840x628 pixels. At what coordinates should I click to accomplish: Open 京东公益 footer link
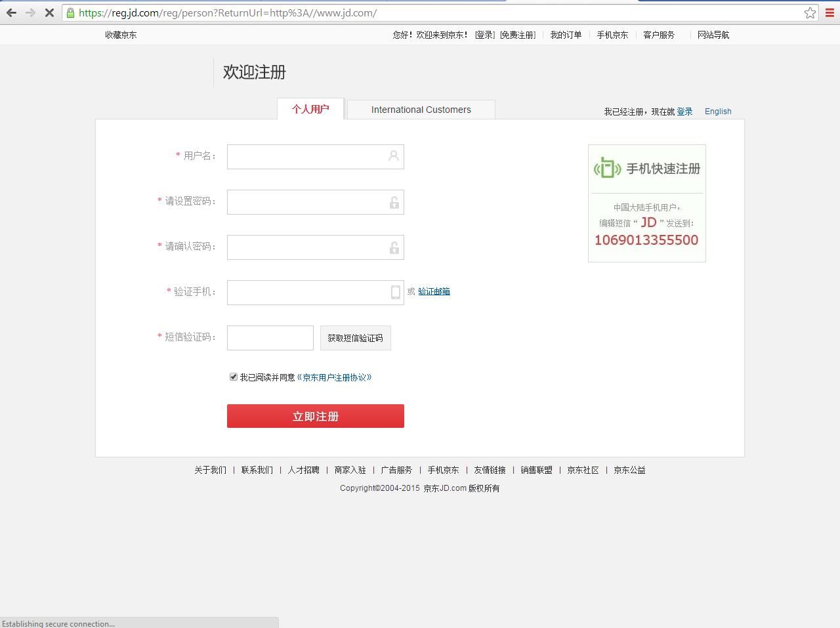click(x=629, y=470)
